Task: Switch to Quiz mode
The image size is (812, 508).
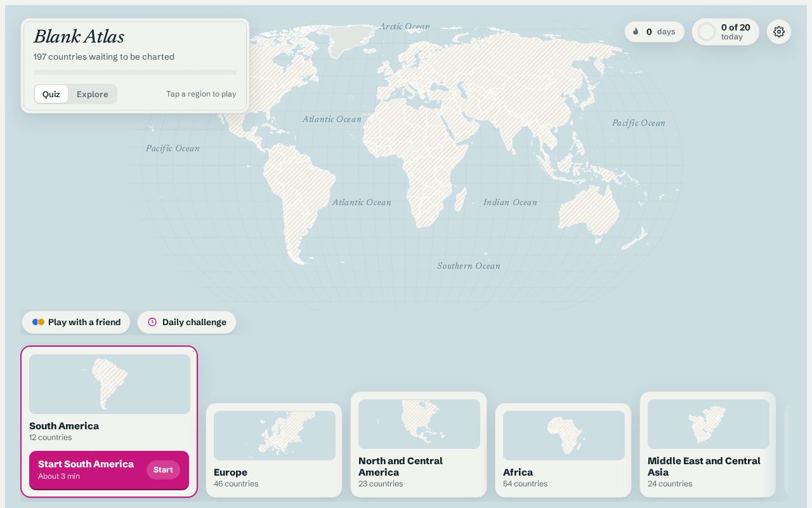Action: (51, 94)
